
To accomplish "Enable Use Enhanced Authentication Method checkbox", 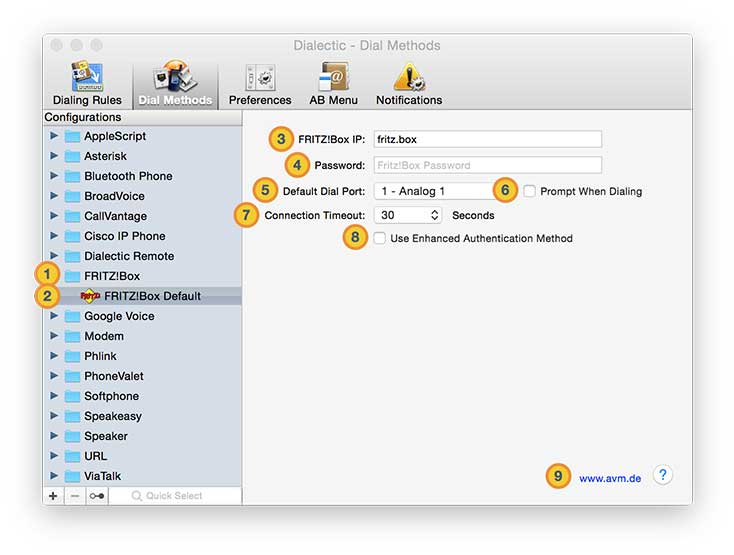I will coord(379,238).
